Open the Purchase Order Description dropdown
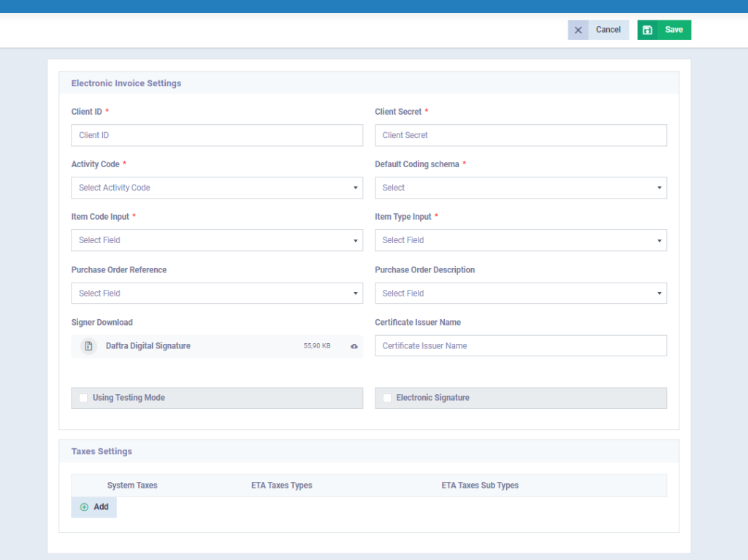748x560 pixels. click(520, 294)
